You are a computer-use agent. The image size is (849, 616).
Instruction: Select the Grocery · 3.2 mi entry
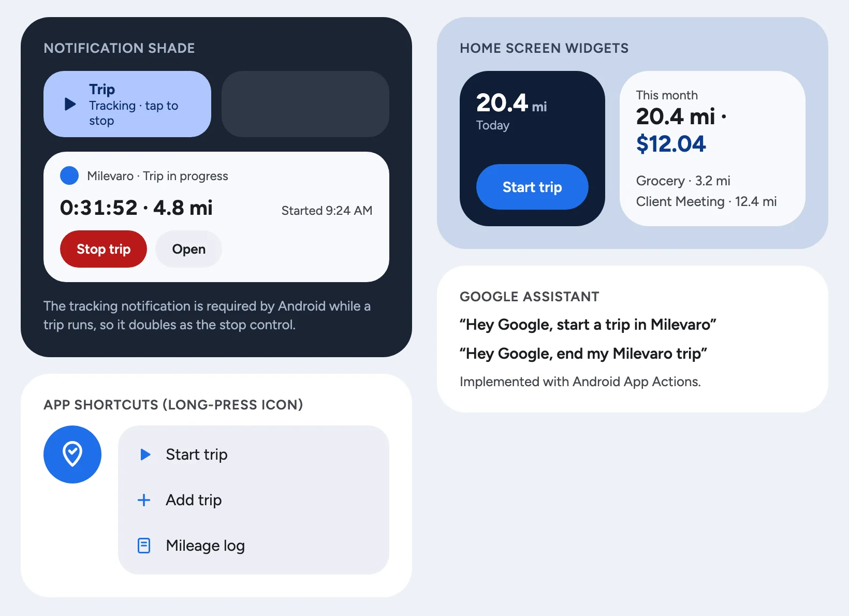coord(683,181)
